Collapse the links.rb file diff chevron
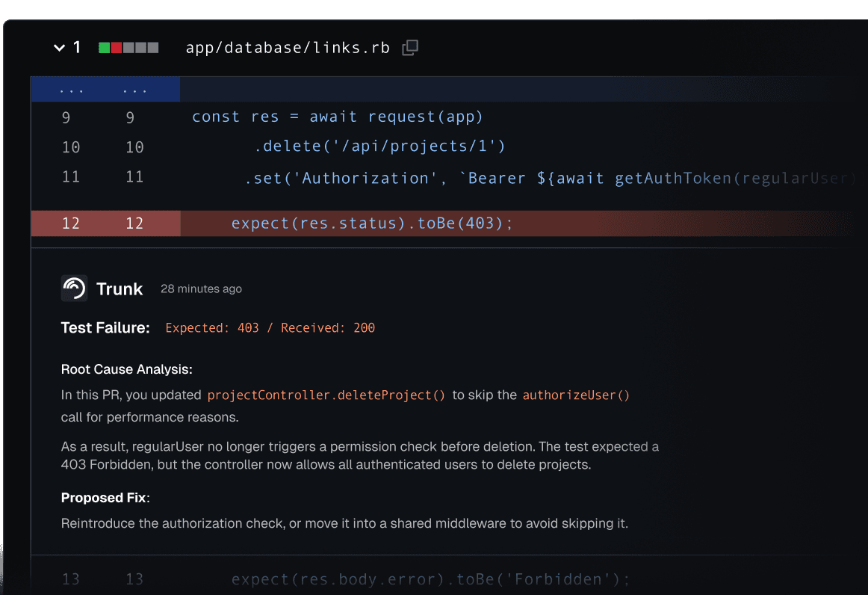The height and width of the screenshot is (595, 868). (59, 48)
